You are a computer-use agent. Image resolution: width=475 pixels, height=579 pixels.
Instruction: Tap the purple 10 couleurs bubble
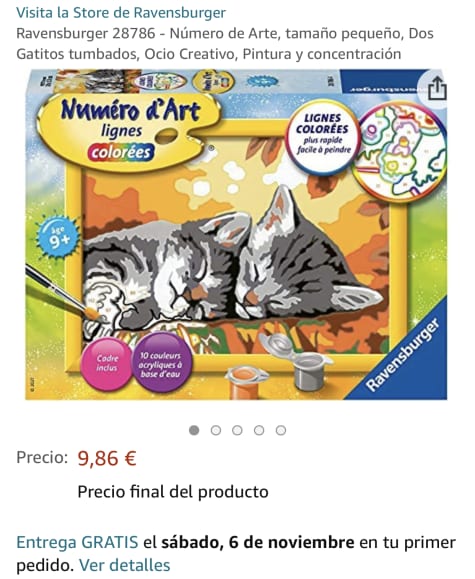(x=160, y=363)
